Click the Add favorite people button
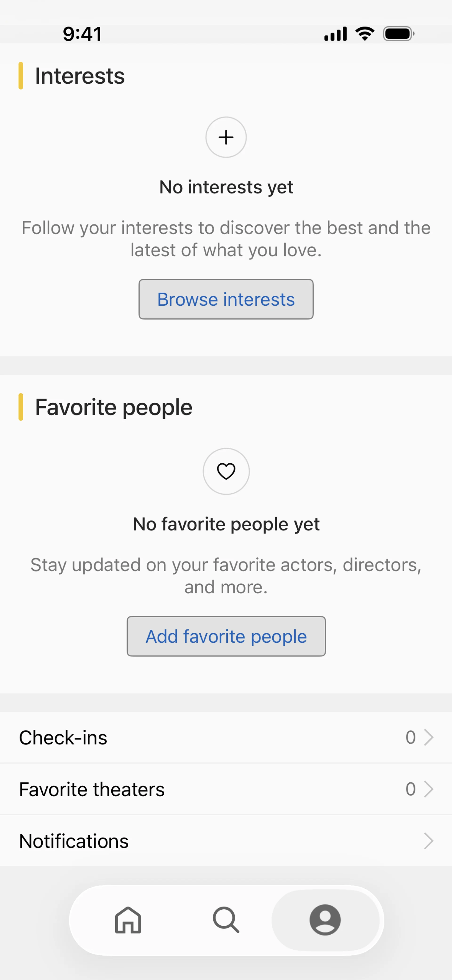 coord(226,636)
